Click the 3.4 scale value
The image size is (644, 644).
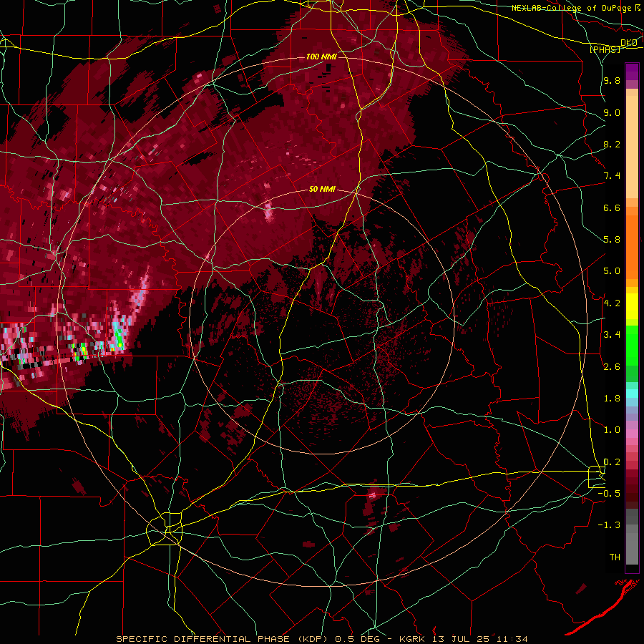pos(612,335)
